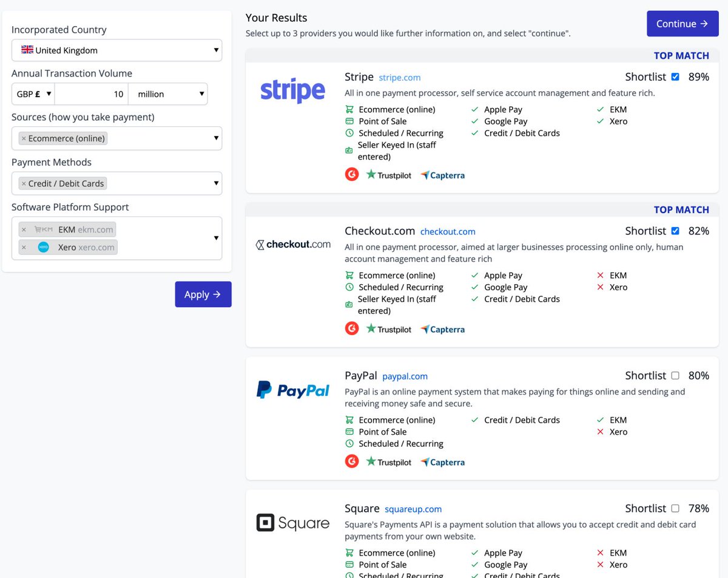Remove the Credit / Debit Cards tag
728x578 pixels.
pos(24,183)
